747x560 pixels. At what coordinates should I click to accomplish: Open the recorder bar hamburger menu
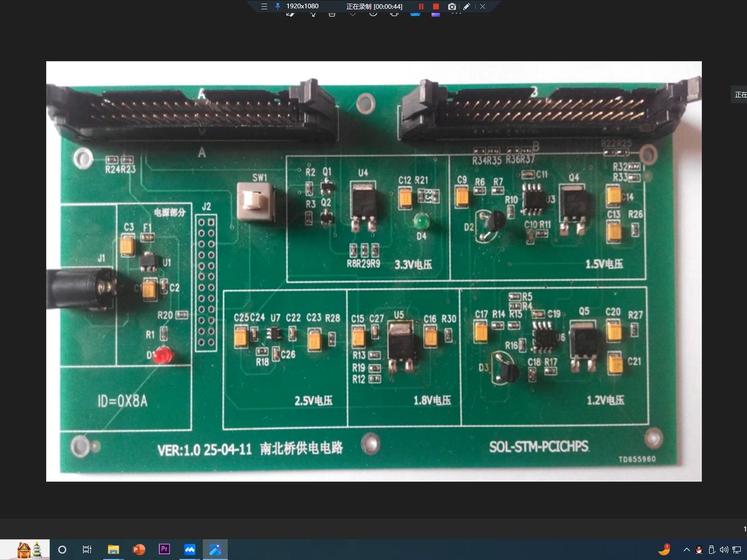(x=264, y=6)
